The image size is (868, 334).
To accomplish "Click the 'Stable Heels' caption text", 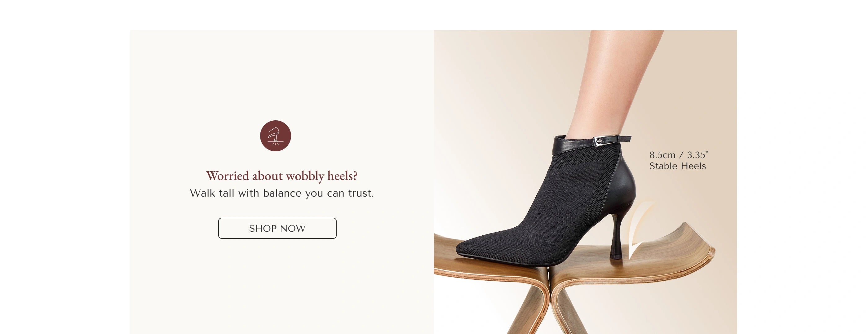I will point(677,166).
